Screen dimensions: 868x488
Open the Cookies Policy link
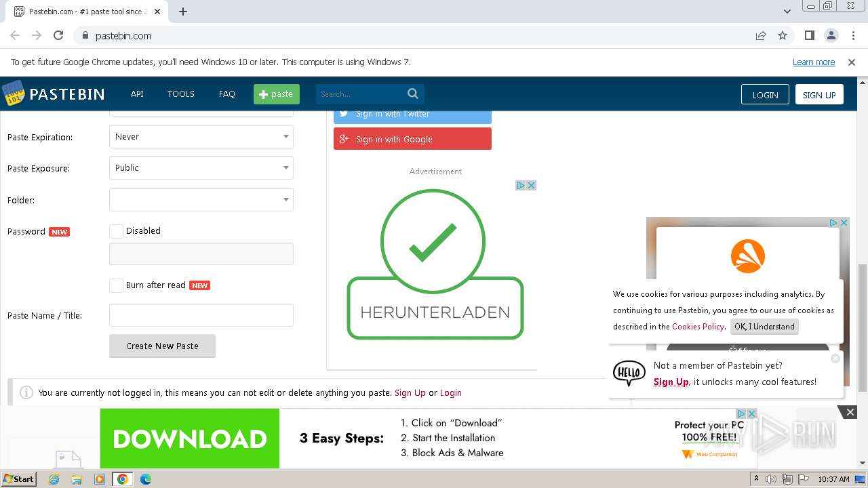click(698, 327)
